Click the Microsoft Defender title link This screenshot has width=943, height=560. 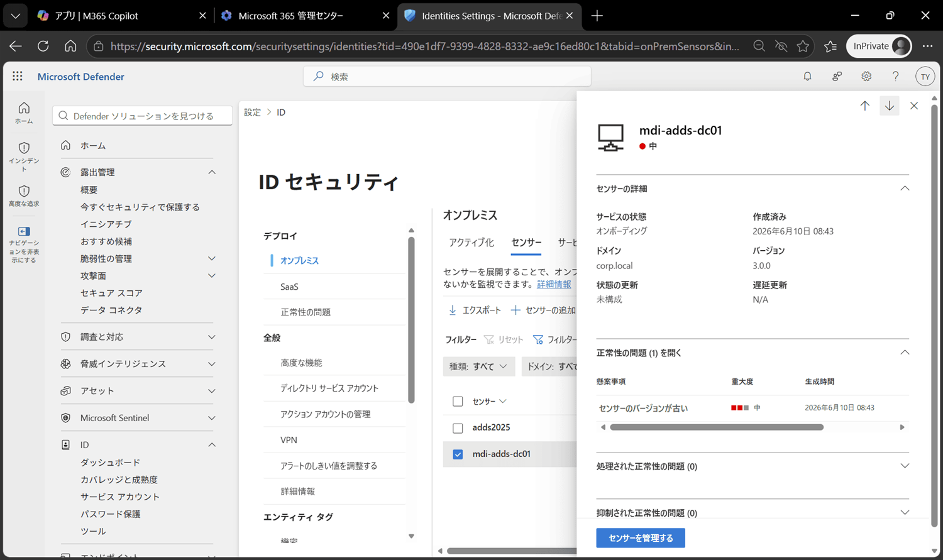[x=80, y=77]
